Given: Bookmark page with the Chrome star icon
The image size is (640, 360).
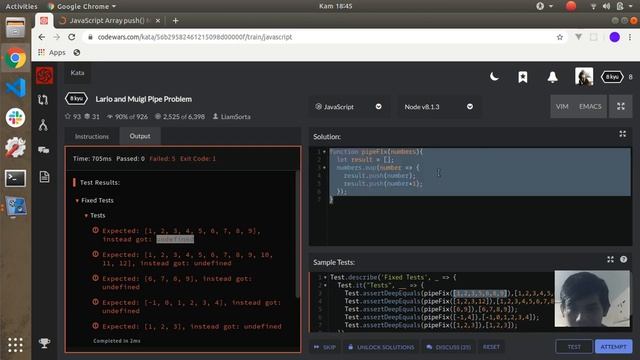Looking at the screenshot, I should tap(560, 37).
